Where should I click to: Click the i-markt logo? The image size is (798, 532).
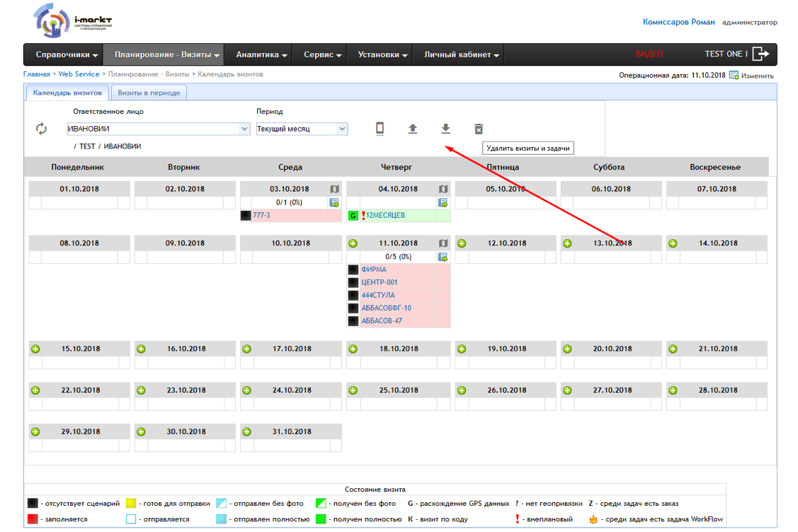(72, 21)
